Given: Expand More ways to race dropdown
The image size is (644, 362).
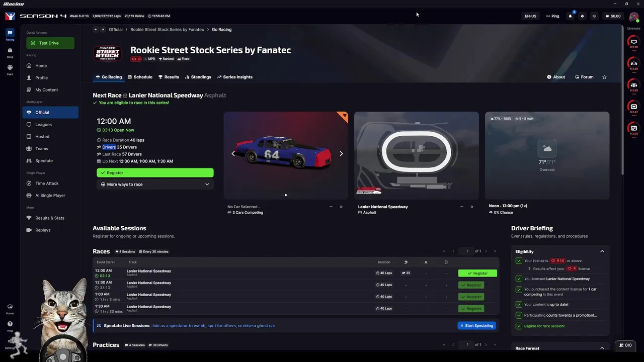Looking at the screenshot, I should pos(155,185).
